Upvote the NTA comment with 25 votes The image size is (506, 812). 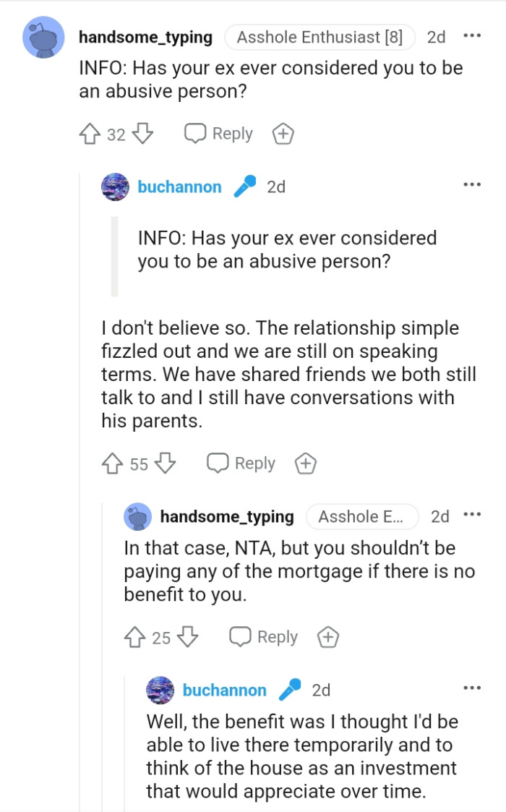(x=133, y=637)
